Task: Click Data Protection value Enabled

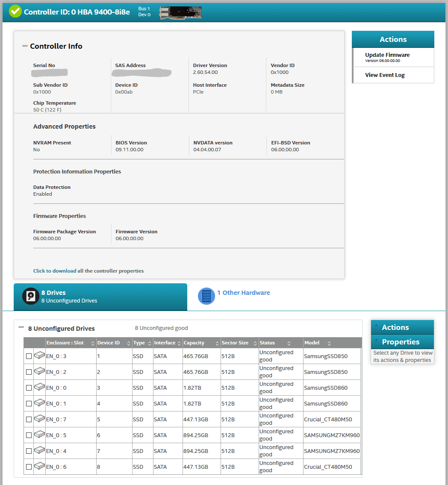Action: click(42, 194)
